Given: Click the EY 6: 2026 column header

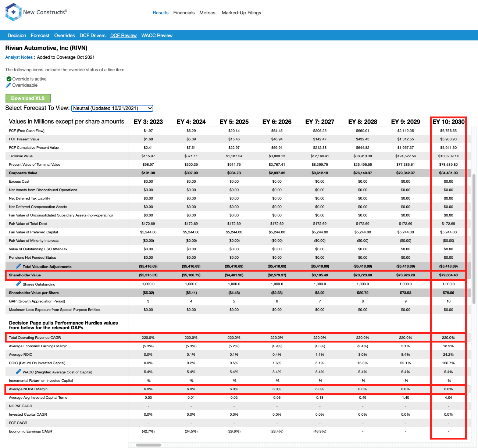Looking at the screenshot, I should point(277,122).
